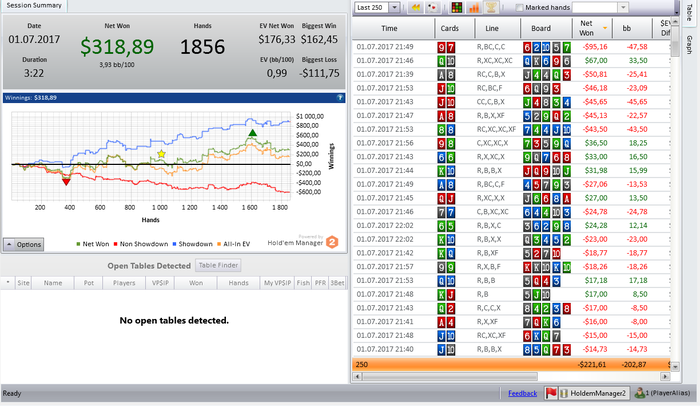The height and width of the screenshot is (406, 700).
Task: Select the hand row winning $17,18
Action: click(x=511, y=280)
